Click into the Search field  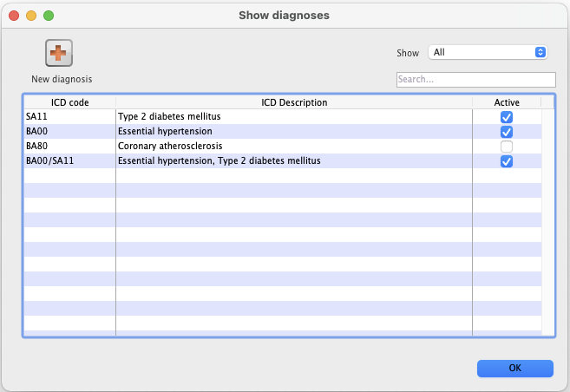click(x=475, y=80)
